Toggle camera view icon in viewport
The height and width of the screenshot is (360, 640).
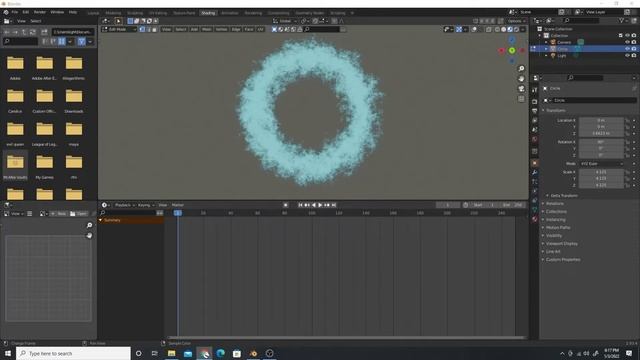coord(521,89)
